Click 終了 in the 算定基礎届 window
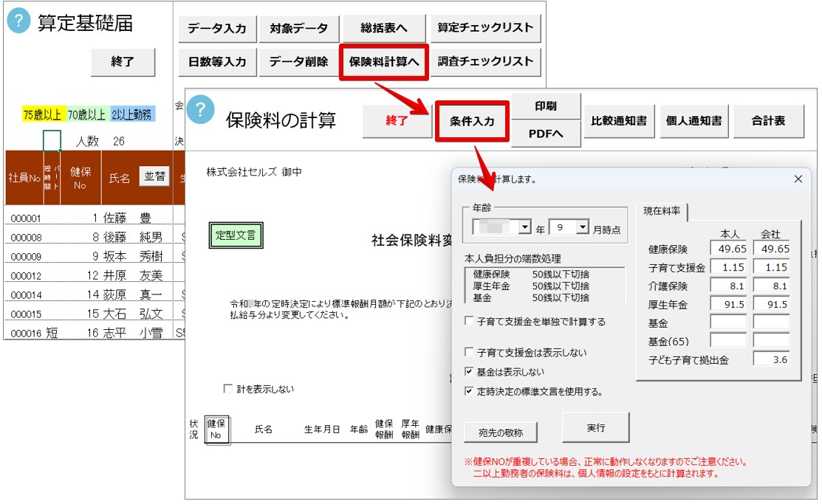The image size is (822, 504). pos(123,62)
